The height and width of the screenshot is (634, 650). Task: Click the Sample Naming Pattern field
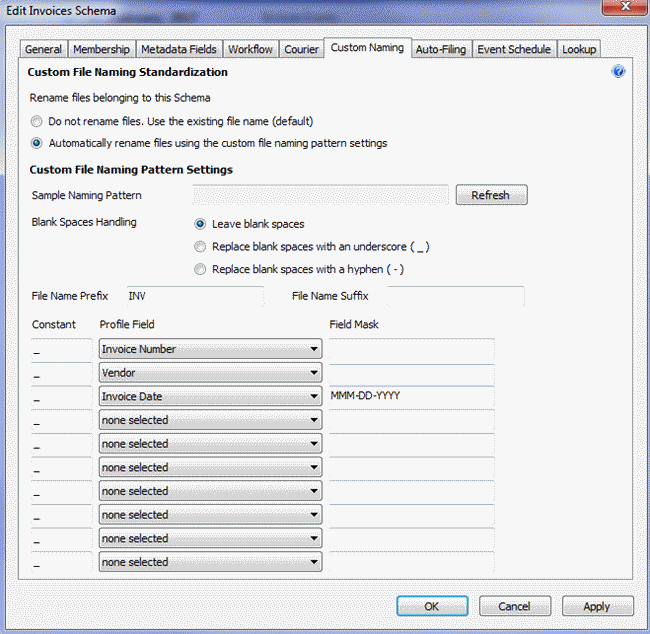320,195
